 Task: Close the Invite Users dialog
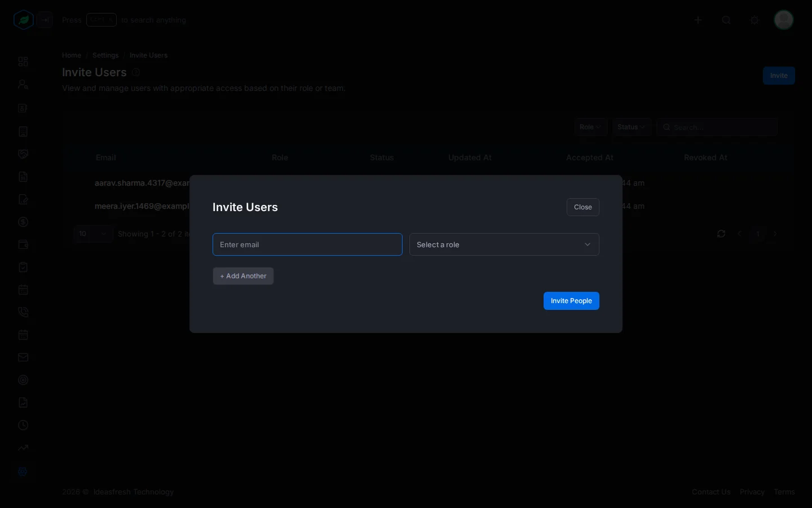coord(583,207)
